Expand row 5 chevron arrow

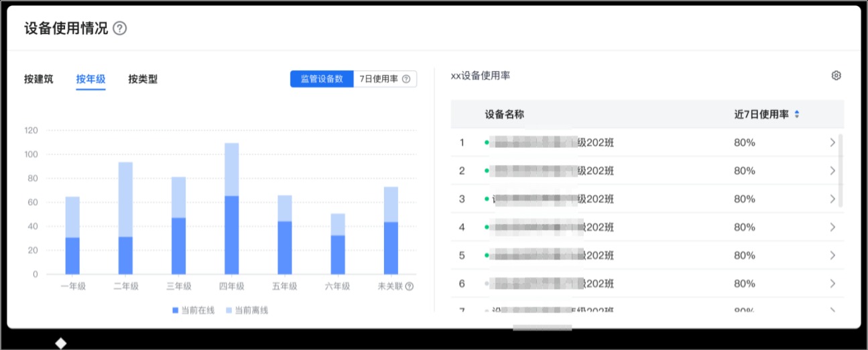pos(832,255)
